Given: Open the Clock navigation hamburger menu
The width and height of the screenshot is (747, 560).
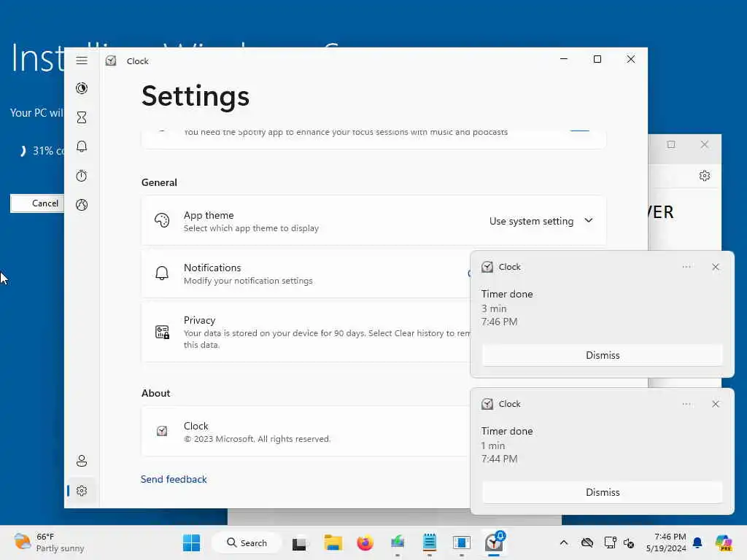Looking at the screenshot, I should pos(82,61).
